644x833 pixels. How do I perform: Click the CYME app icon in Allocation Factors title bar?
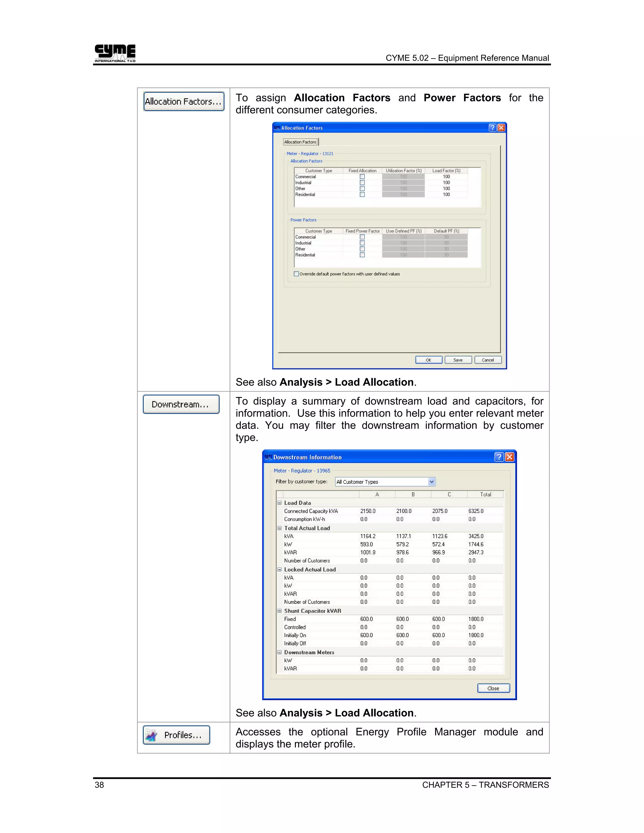pyautogui.click(x=277, y=128)
